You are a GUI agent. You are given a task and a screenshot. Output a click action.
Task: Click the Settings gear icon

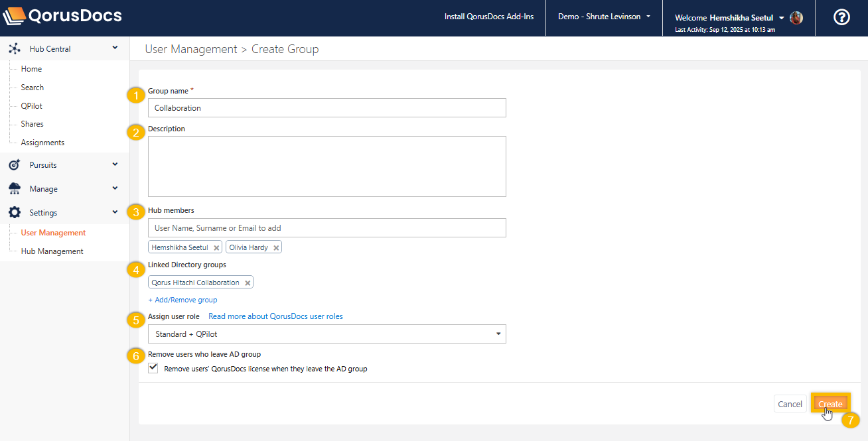point(15,213)
